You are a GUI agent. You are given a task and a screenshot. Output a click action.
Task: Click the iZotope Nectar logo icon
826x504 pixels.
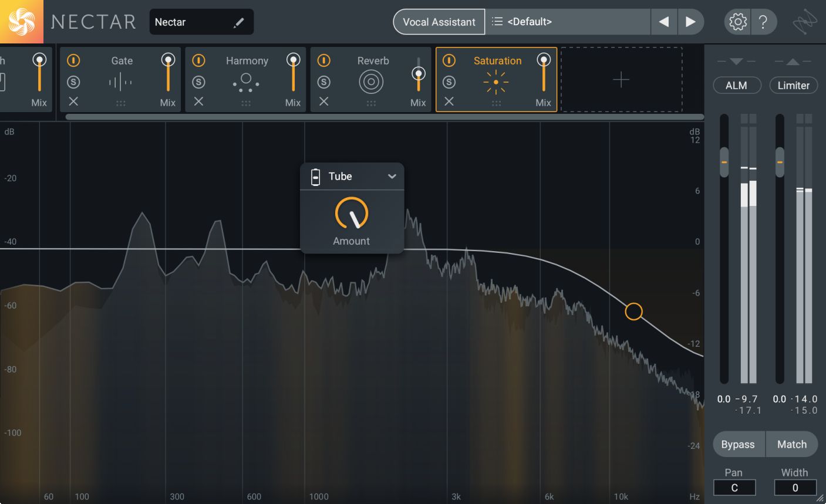tap(21, 22)
